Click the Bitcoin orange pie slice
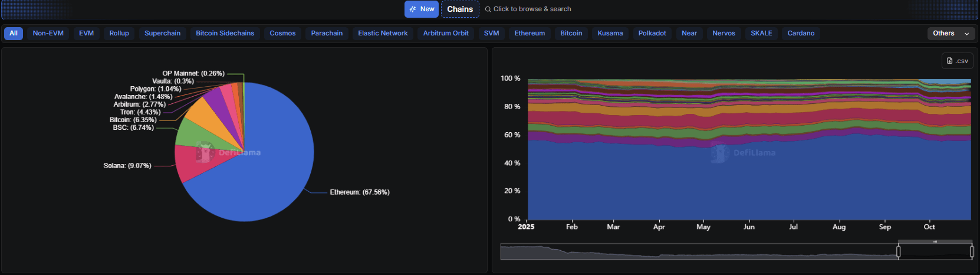This screenshot has width=980, height=275. click(x=208, y=117)
